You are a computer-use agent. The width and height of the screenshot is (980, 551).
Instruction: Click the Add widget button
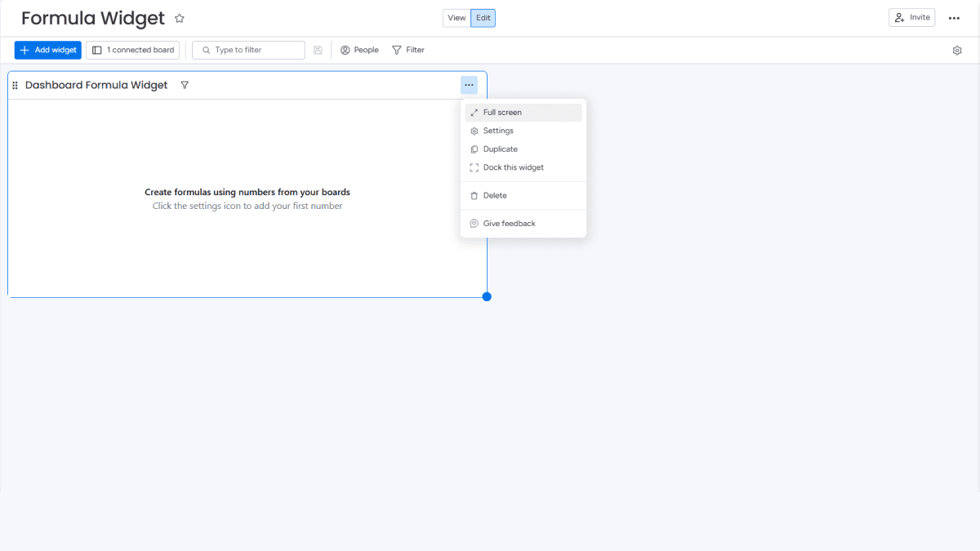pos(47,50)
